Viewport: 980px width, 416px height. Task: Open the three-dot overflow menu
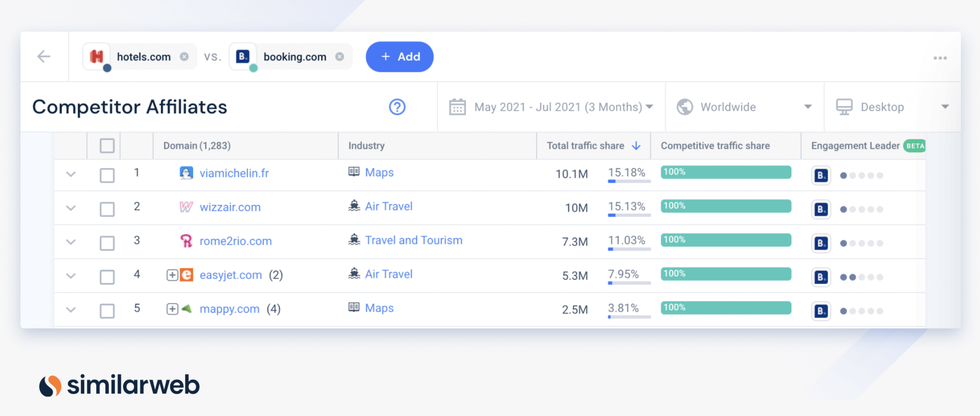click(940, 58)
